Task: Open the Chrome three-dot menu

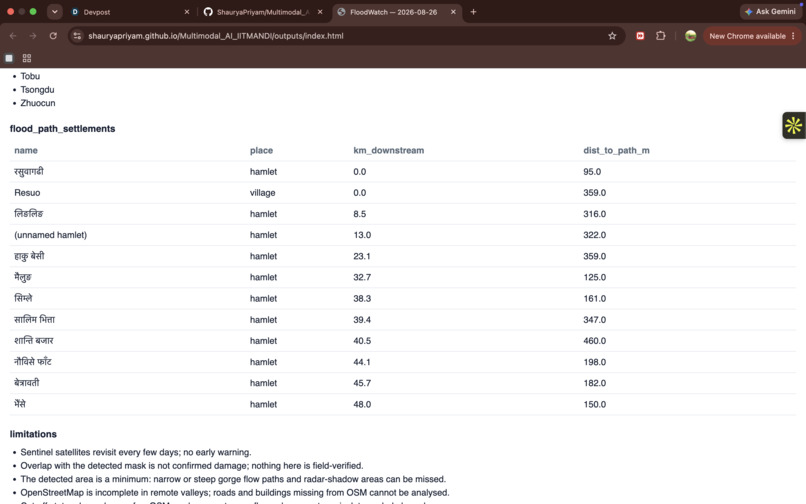Action: (x=793, y=36)
